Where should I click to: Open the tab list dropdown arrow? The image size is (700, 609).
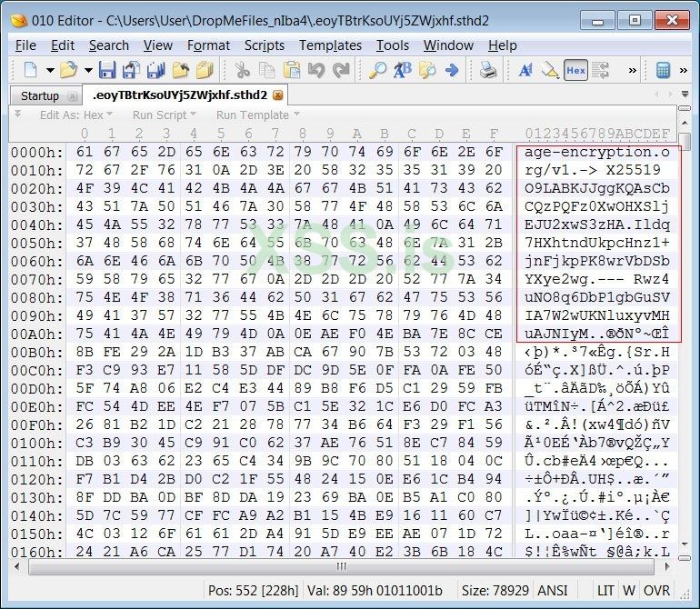point(685,95)
